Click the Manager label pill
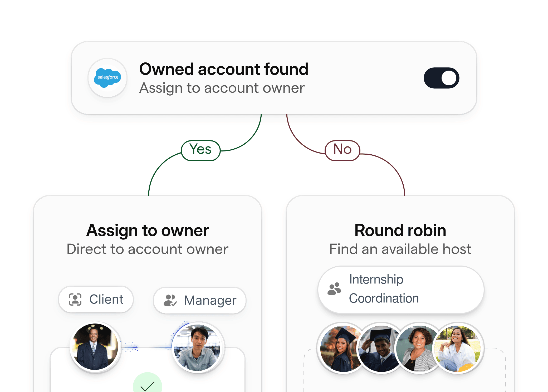 [199, 300]
